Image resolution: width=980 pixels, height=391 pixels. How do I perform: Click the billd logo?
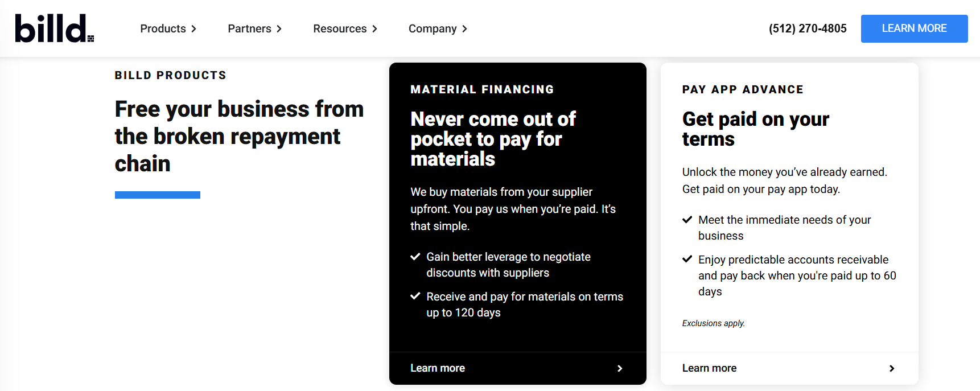tap(54, 28)
